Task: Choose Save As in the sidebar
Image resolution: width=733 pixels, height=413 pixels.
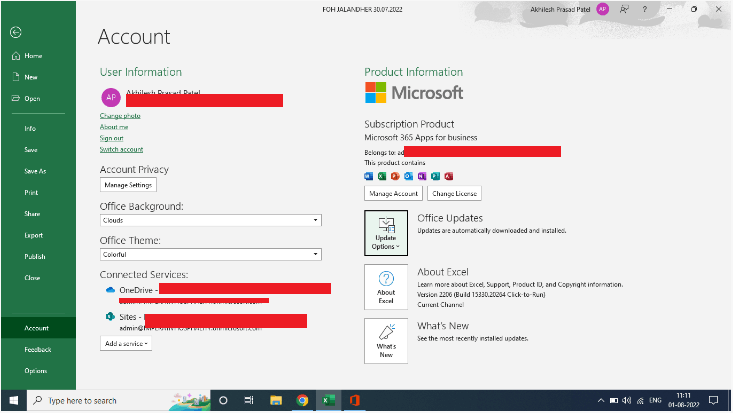Action: [x=35, y=171]
